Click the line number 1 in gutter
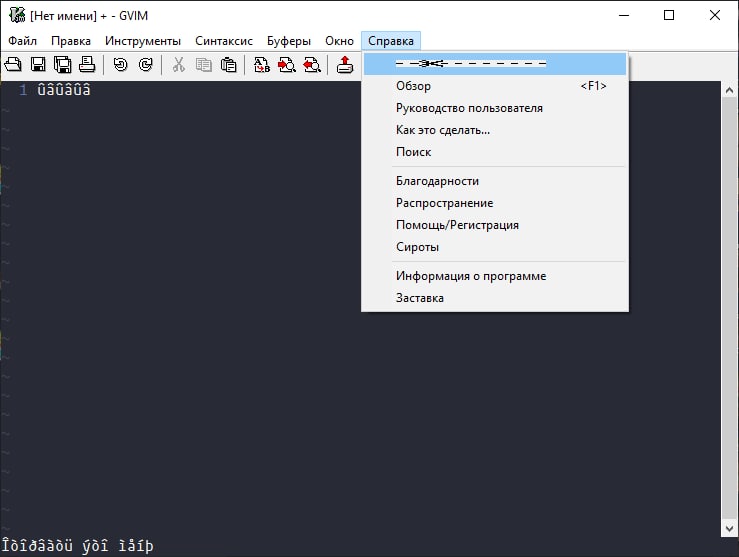The image size is (739, 557). 23,90
